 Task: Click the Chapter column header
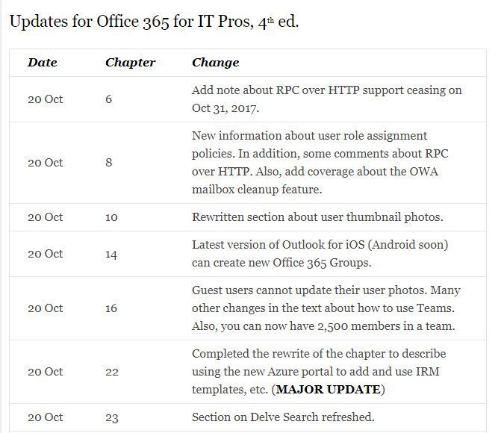coord(130,63)
